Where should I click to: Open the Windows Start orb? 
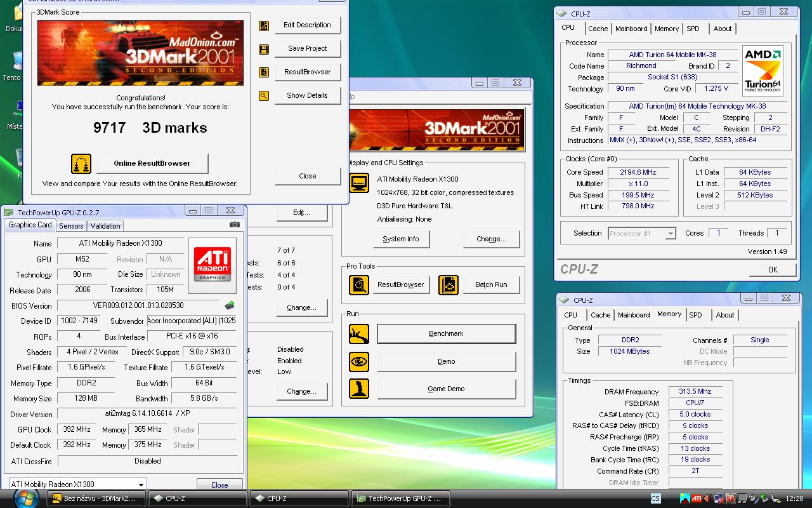click(x=25, y=498)
